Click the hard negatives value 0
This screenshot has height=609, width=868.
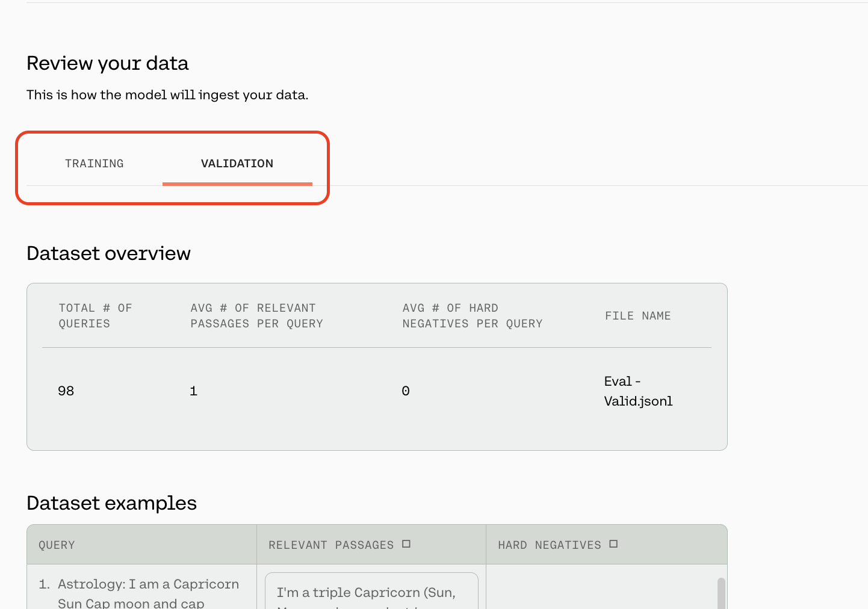406,391
